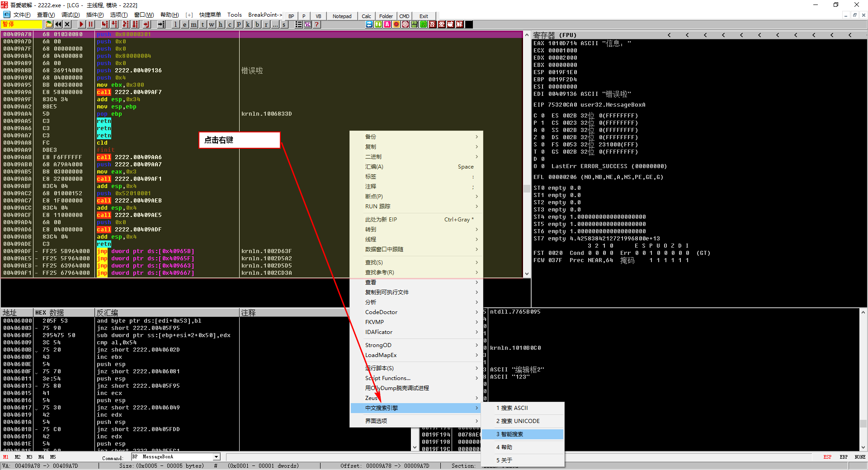Screen dimensions: 868x470
Task: Open Calc from the toolbar
Action: pos(367,16)
